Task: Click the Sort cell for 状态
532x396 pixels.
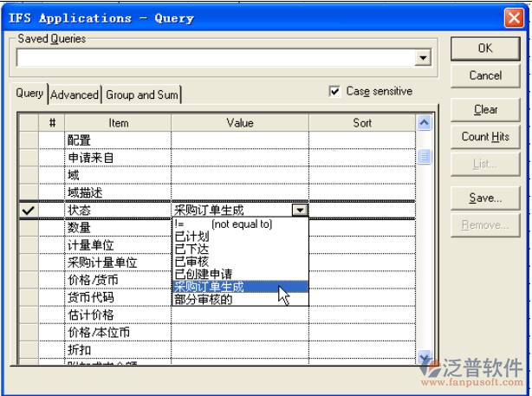Action: coord(362,211)
